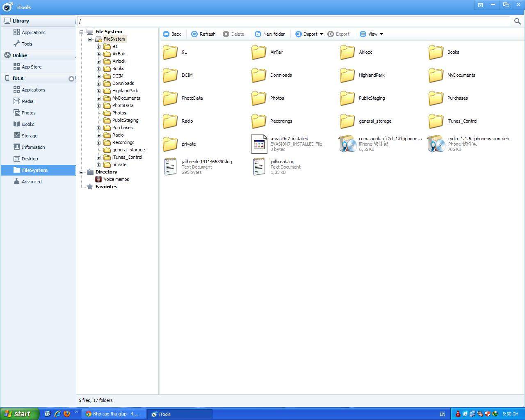The image size is (525, 420).
Task: Open the iBooks sidebar section
Action: (28, 124)
